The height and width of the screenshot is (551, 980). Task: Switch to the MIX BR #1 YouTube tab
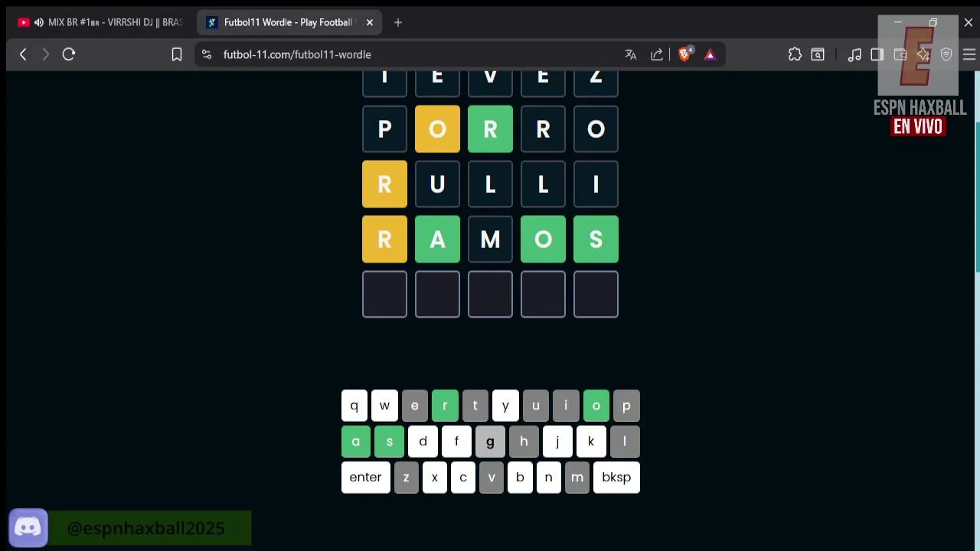click(x=100, y=22)
